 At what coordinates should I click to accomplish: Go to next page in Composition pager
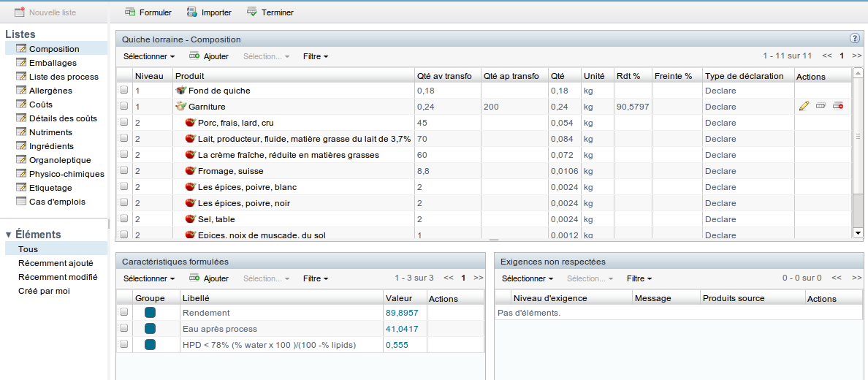857,56
